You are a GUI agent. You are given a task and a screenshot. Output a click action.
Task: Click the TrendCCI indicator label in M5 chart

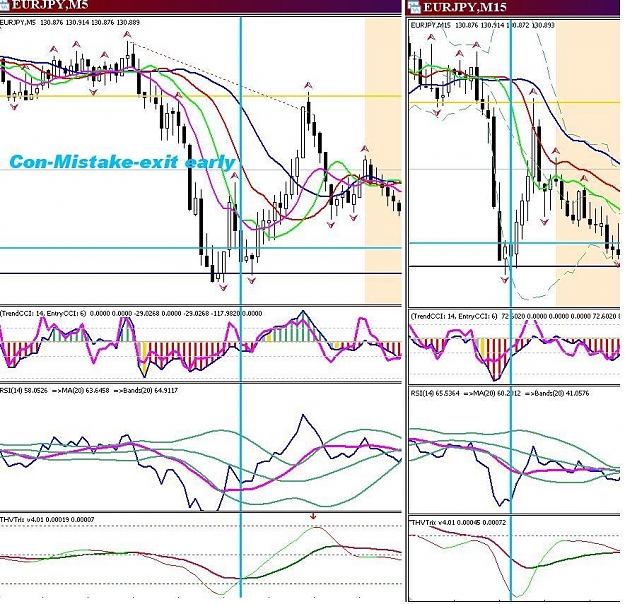click(x=131, y=313)
